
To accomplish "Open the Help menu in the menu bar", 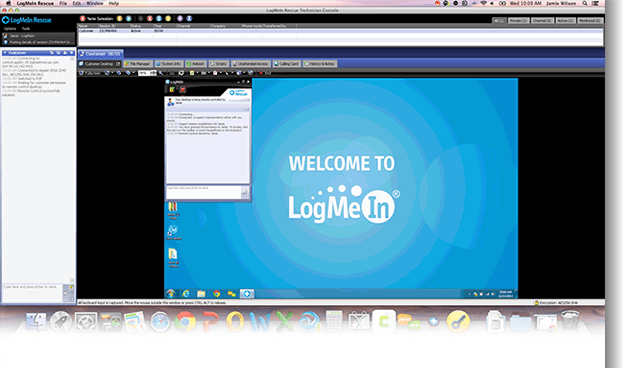I will pyautogui.click(x=114, y=3).
